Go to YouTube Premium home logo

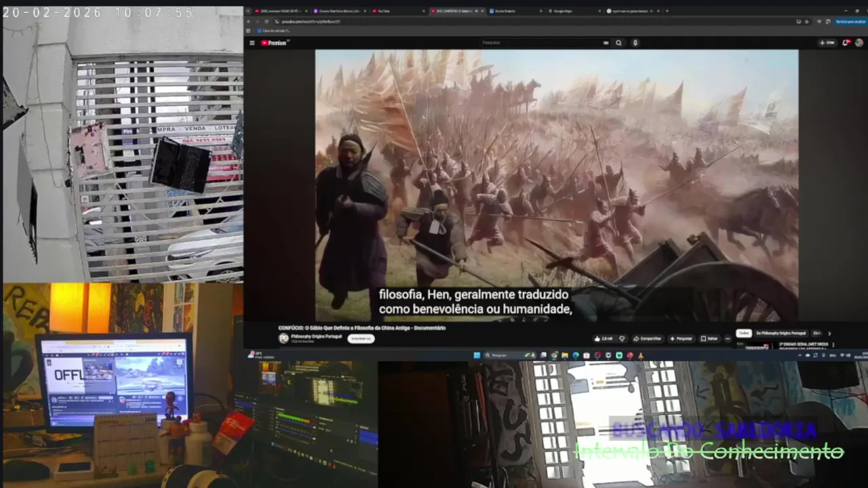[x=275, y=43]
